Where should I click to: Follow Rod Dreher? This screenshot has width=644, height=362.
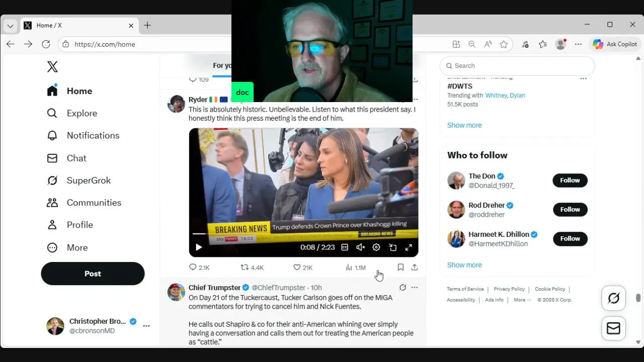pos(570,210)
